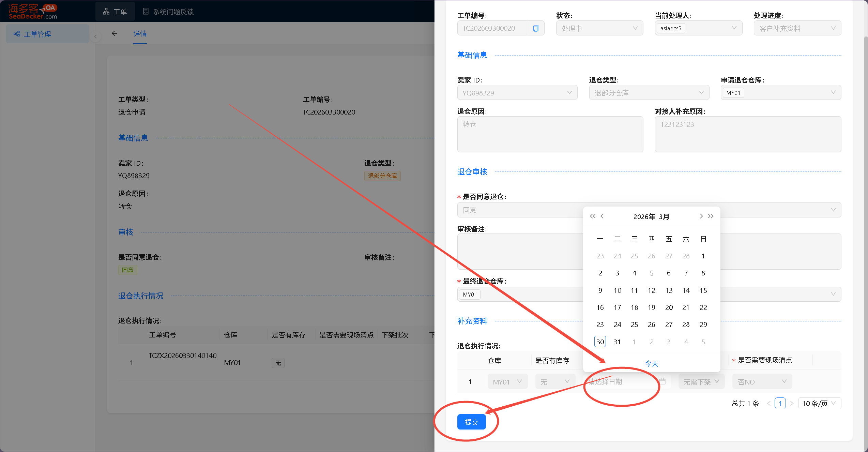Click the calendar icon in date field
The width and height of the screenshot is (868, 452).
pos(663,381)
